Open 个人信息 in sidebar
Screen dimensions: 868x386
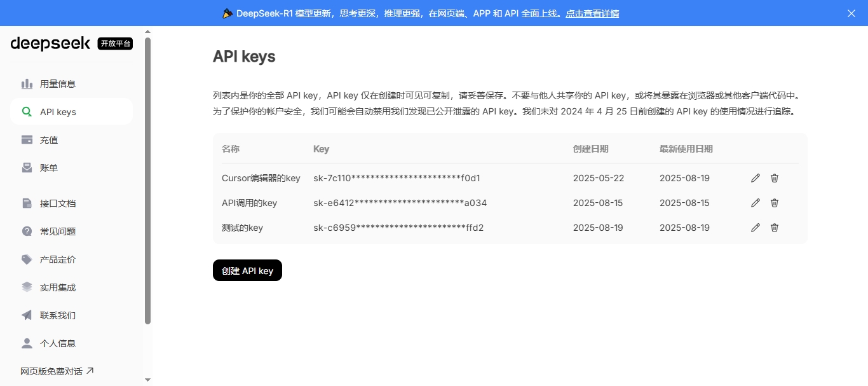(x=72, y=343)
